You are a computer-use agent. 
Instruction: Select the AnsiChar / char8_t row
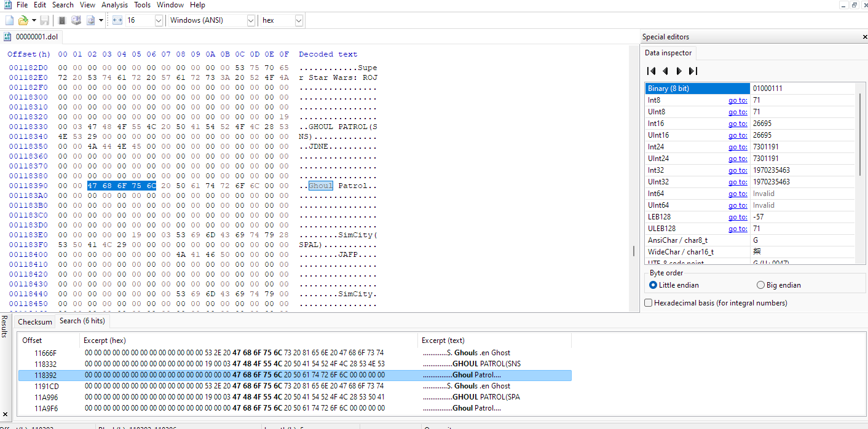[x=749, y=240]
